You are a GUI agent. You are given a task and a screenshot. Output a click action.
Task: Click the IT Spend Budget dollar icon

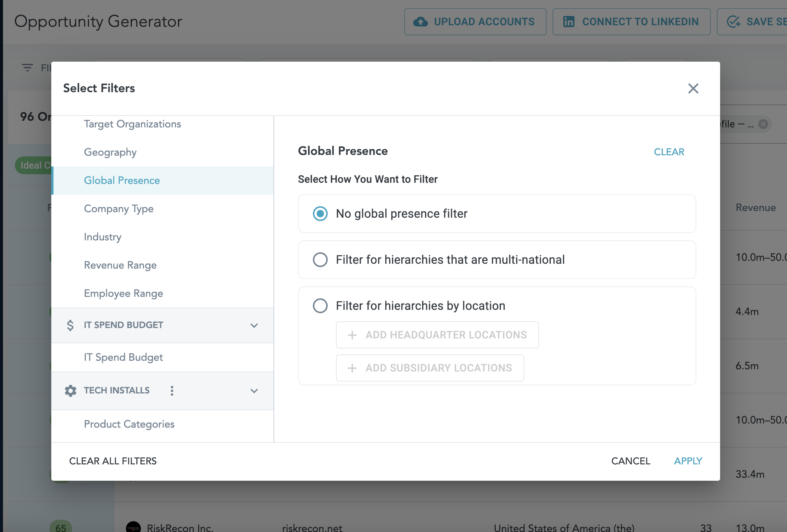click(x=70, y=325)
